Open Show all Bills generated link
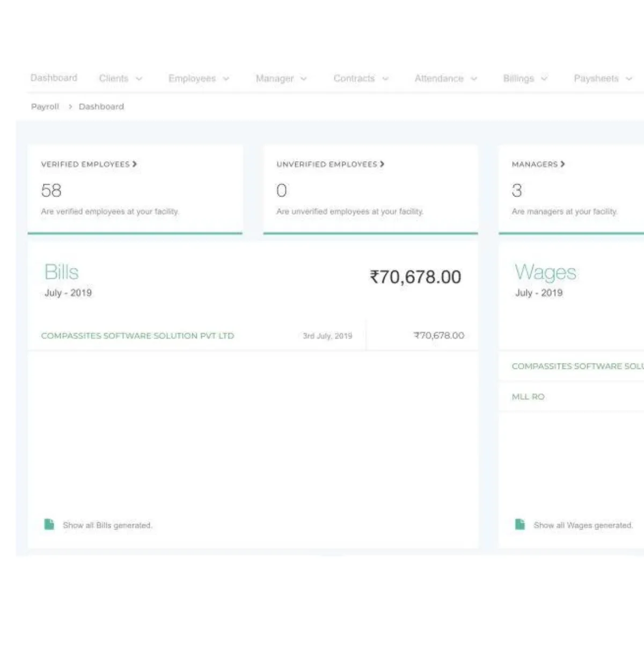The width and height of the screenshot is (644, 668). pyautogui.click(x=107, y=525)
